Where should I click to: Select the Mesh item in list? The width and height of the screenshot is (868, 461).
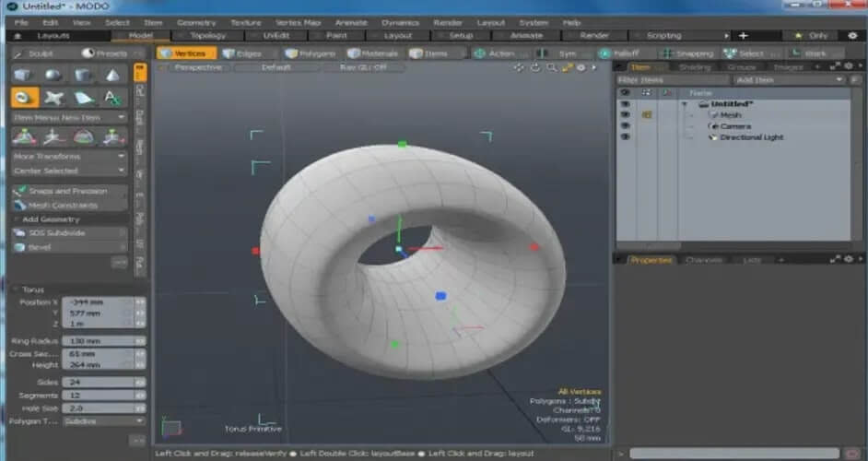[x=731, y=114]
